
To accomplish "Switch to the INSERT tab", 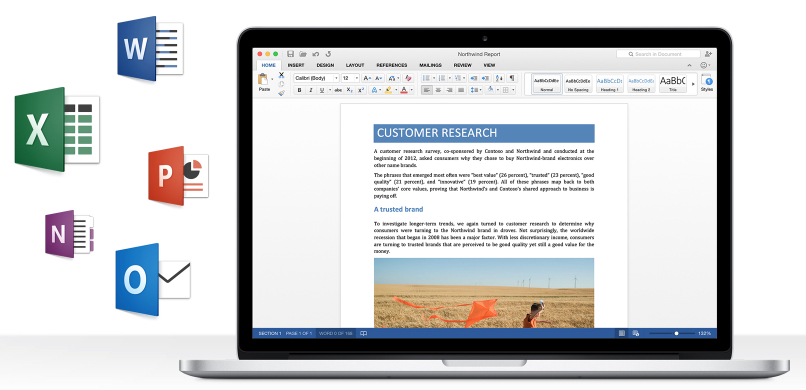I will (x=296, y=65).
